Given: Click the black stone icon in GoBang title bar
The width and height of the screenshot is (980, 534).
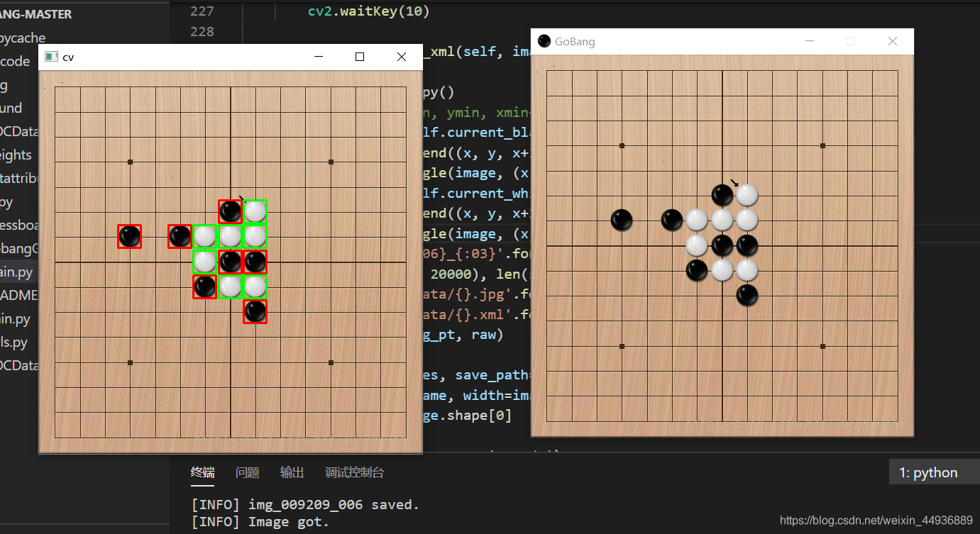Looking at the screenshot, I should 544,41.
